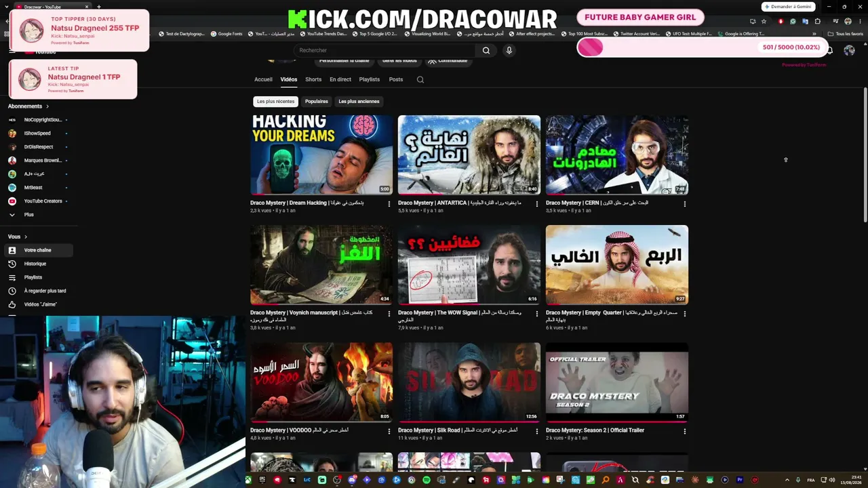The image size is (868, 488).
Task: Click the YouTube search magnifier button
Action: [486, 50]
